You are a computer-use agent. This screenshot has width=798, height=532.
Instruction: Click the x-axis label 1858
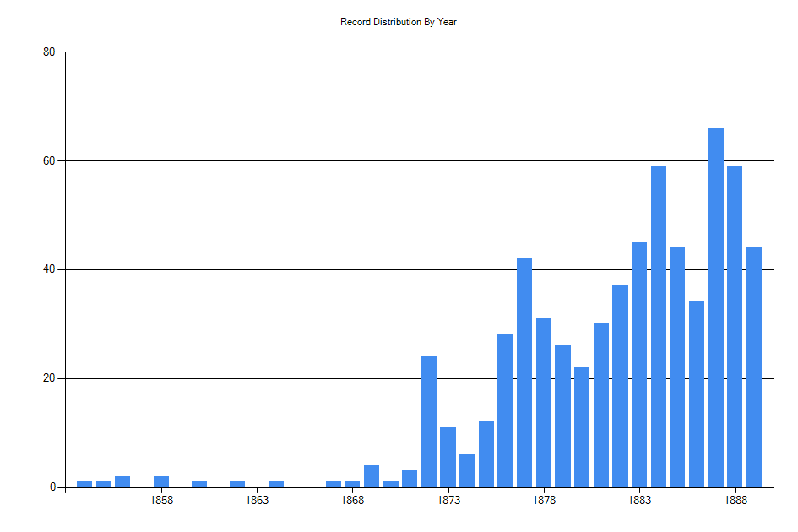point(161,501)
